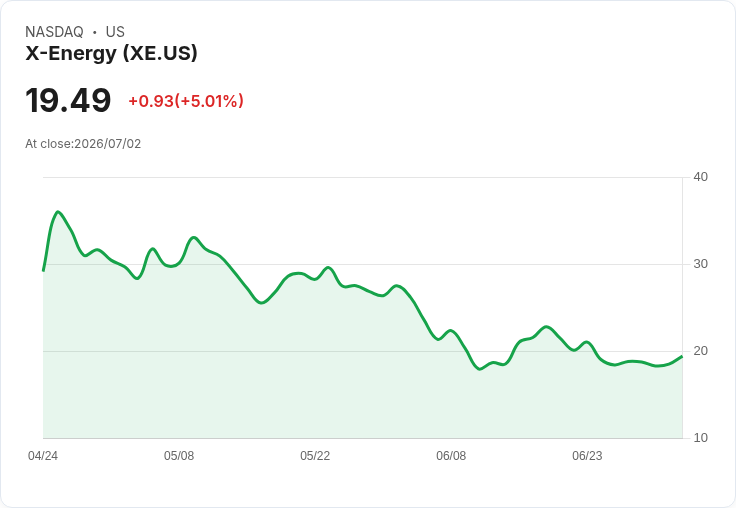Click the NASDAQ exchange label

click(54, 32)
